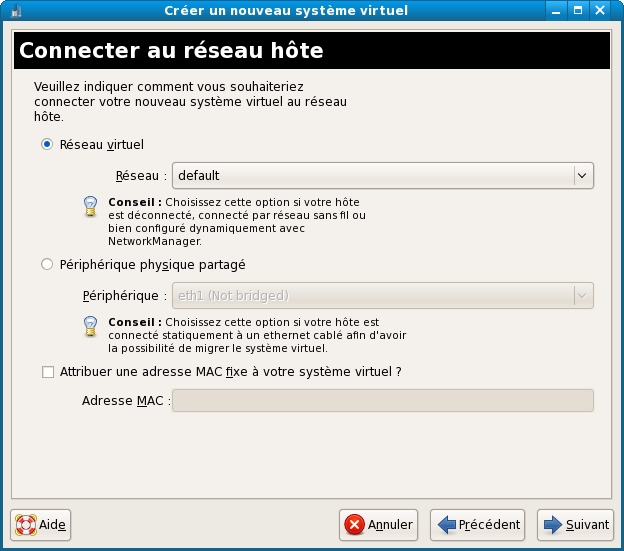Viewport: 624px width, 551px height.
Task: Click the 'Réseau :' label
Action: coord(141,175)
